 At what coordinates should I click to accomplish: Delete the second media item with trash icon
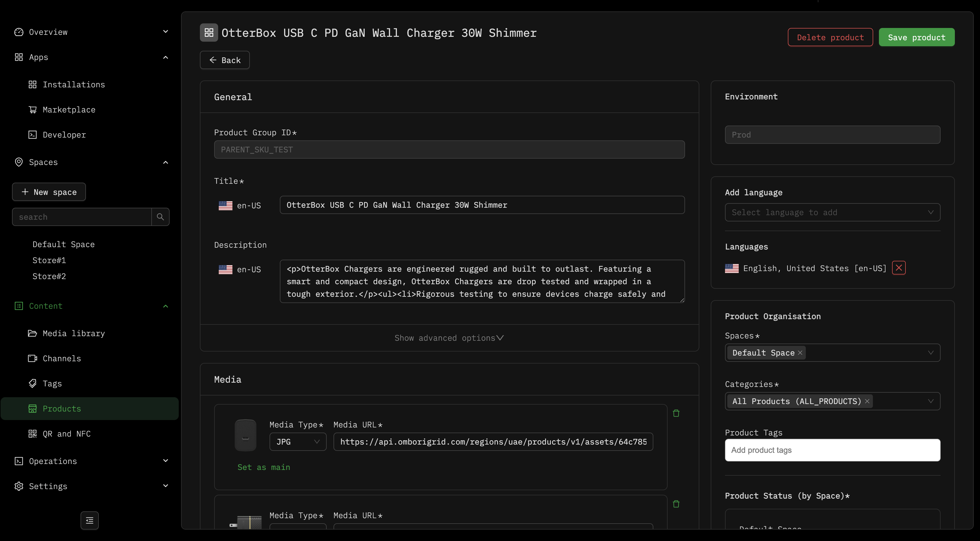coord(676,504)
